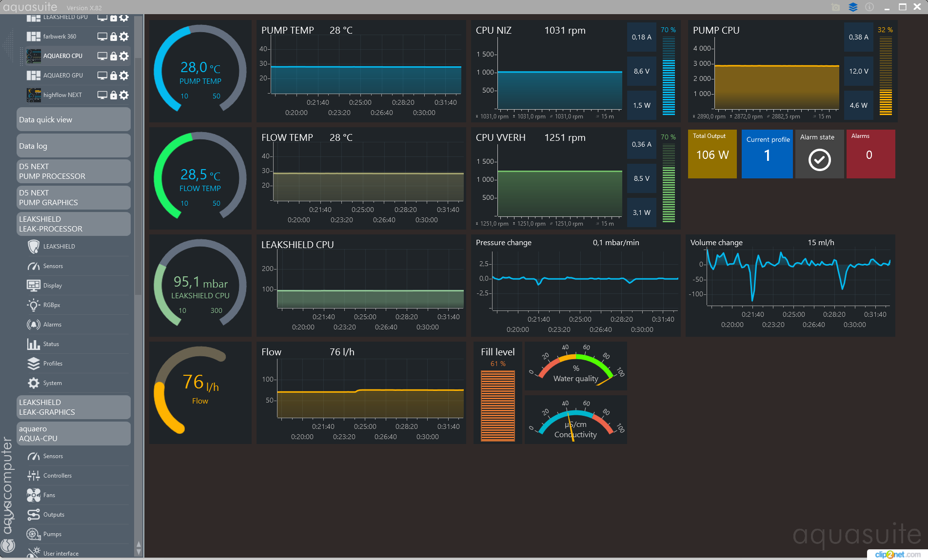The width and height of the screenshot is (928, 560).
Task: Toggle lock for highflow NEXT page
Action: [113, 95]
